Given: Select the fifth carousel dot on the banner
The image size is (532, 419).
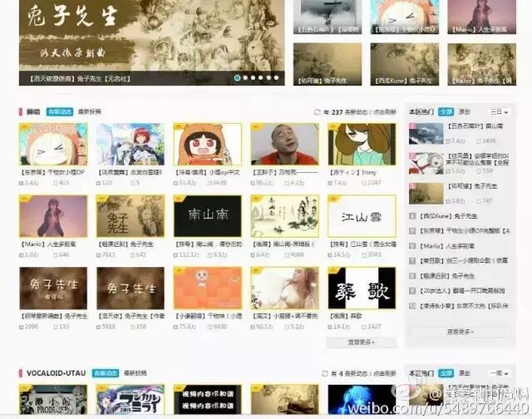Looking at the screenshot, I should click(268, 77).
